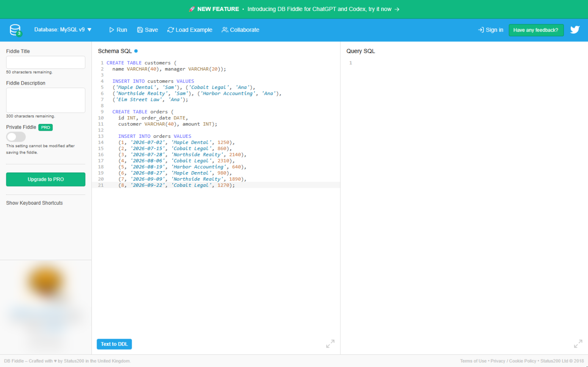Click 'CREATE TABLE orders (' code line
Viewport: 588px width, 367px height.
pos(143,112)
